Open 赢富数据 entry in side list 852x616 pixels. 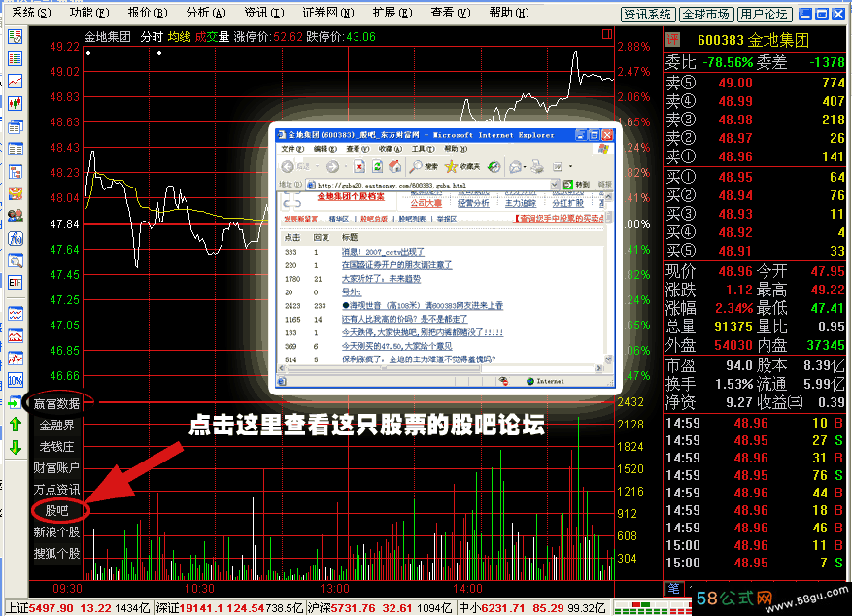coord(56,403)
